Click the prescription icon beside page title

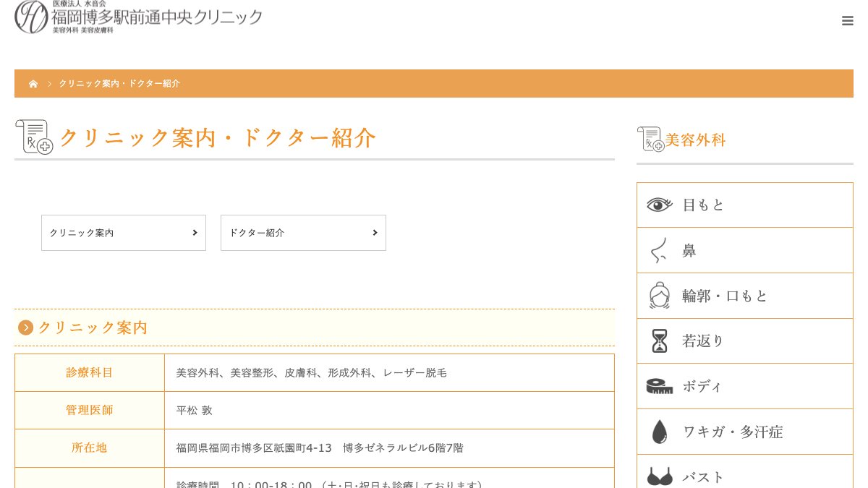pyautogui.click(x=34, y=137)
